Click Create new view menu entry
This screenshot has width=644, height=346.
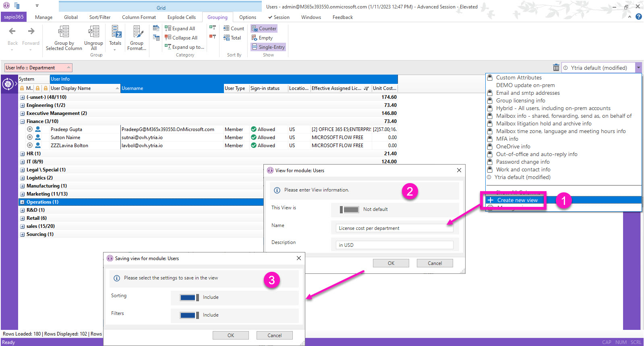[x=517, y=200]
